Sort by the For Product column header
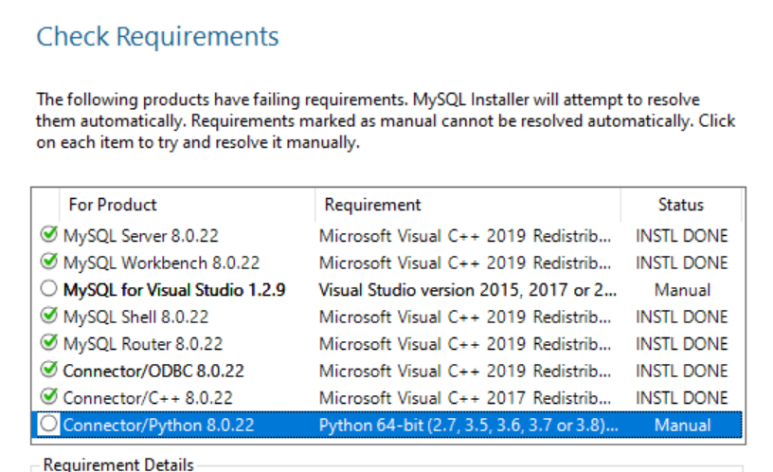The width and height of the screenshot is (773, 472). 187,205
